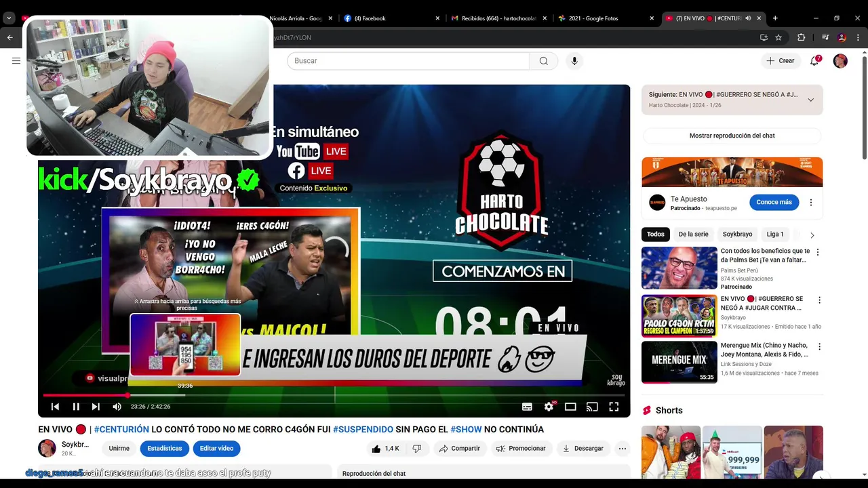Open Estadísticas for this video

165,449
